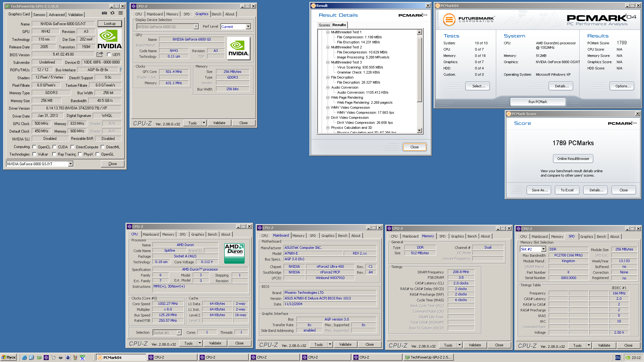Click the TechPowerUp GPU-Z taskbar button
This screenshot has height=362, width=644.
[428, 357]
